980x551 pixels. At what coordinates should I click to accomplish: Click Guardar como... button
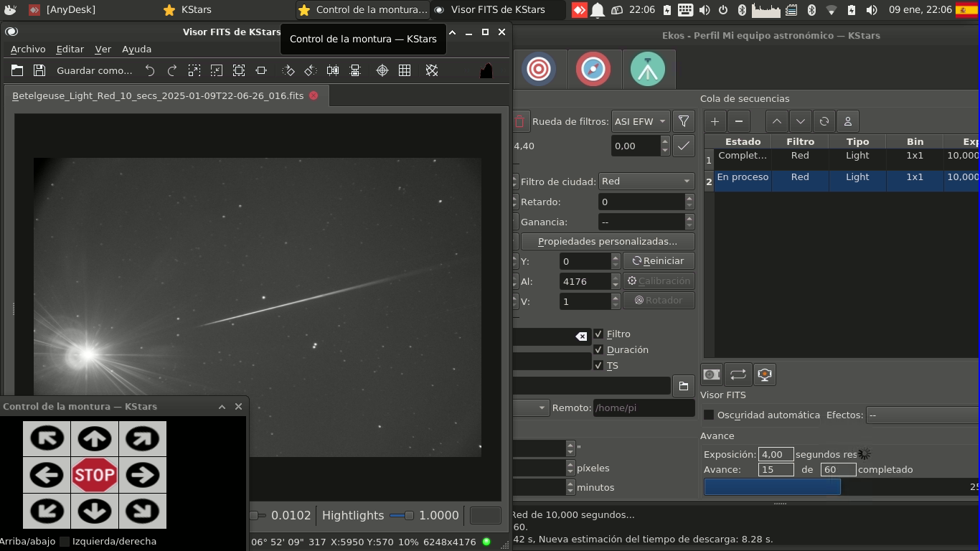(x=95, y=70)
